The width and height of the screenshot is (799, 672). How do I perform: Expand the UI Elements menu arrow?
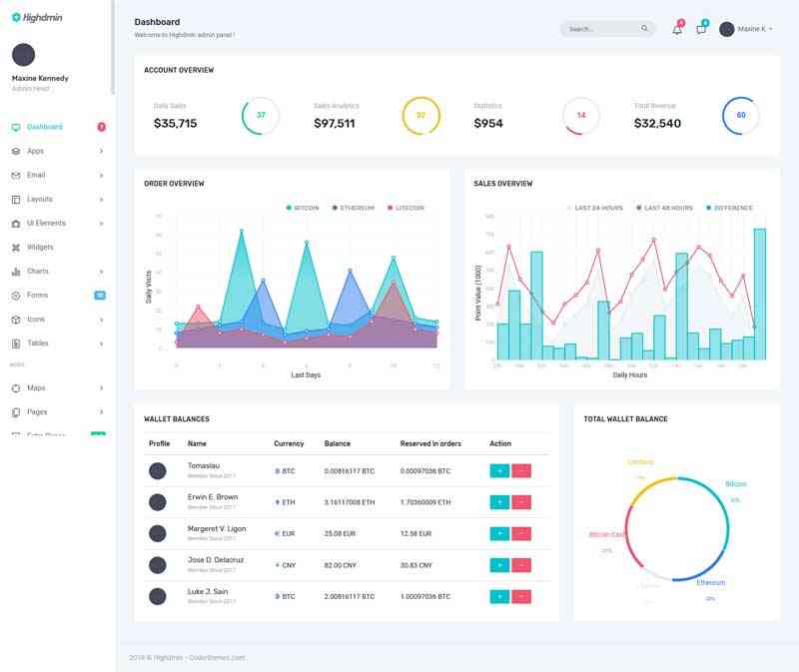click(101, 224)
